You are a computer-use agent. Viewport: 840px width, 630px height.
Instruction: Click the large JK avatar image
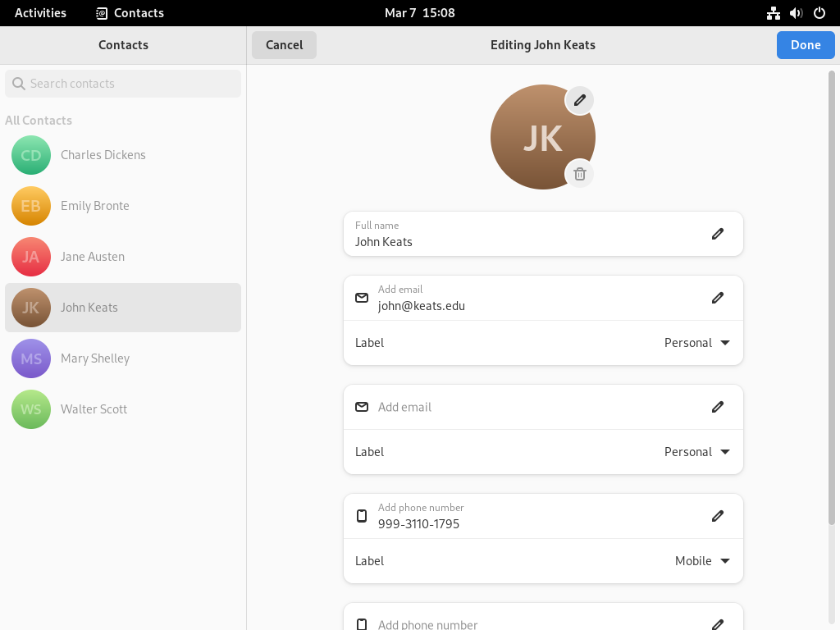543,137
